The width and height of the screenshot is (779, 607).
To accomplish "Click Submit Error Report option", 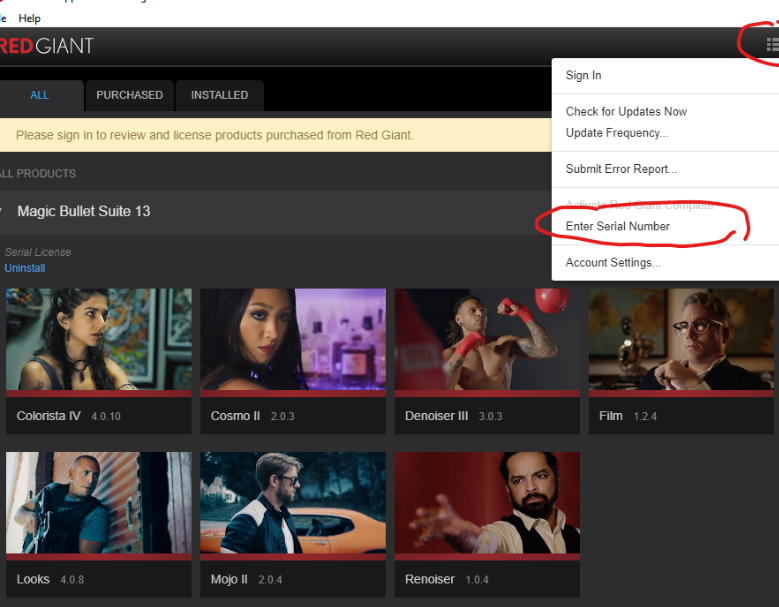I will (x=621, y=169).
